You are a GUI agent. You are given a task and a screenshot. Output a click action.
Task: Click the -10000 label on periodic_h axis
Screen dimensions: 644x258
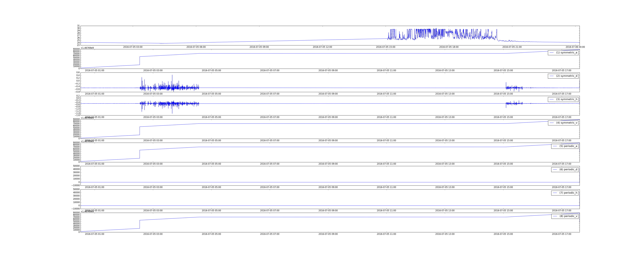[x=75, y=209]
